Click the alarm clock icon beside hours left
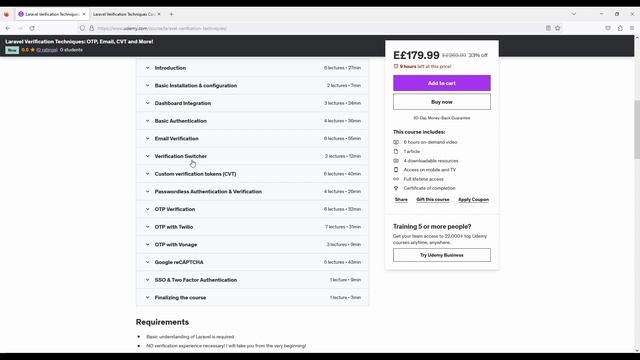Image resolution: width=640 pixels, height=360 pixels. click(396, 66)
